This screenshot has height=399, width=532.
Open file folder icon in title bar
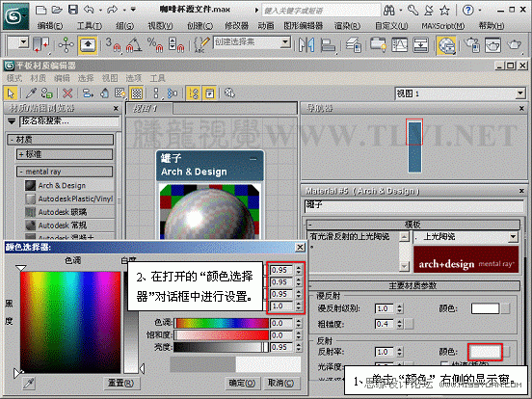tap(57, 10)
